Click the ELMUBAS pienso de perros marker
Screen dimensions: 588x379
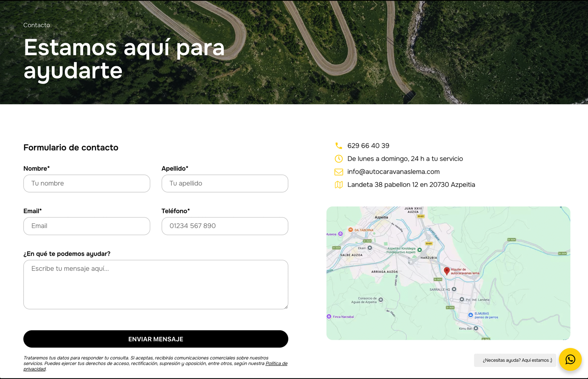click(470, 315)
